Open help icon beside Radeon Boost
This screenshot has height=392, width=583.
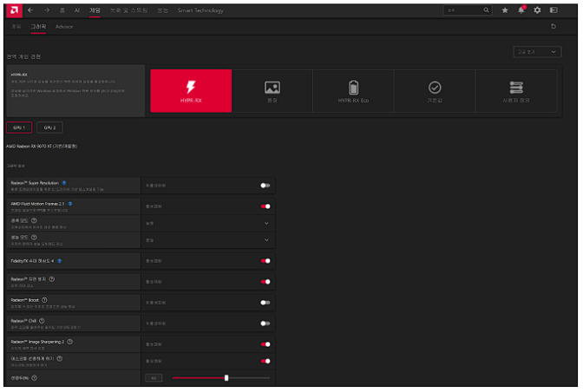[44, 299]
